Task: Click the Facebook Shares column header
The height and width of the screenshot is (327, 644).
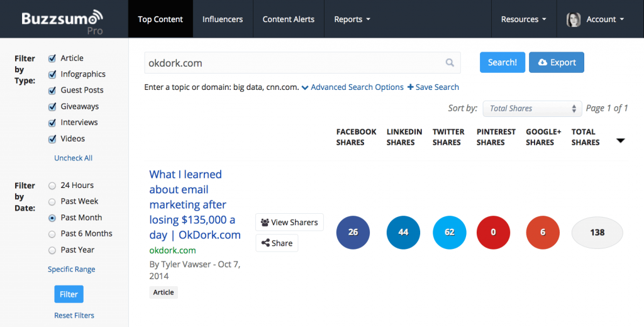Action: (356, 137)
